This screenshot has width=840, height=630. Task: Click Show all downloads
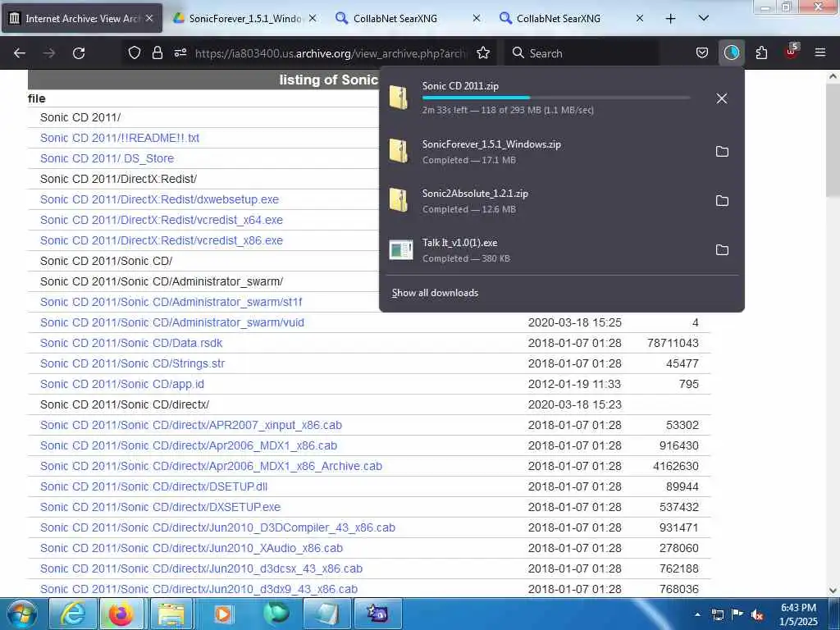click(435, 293)
